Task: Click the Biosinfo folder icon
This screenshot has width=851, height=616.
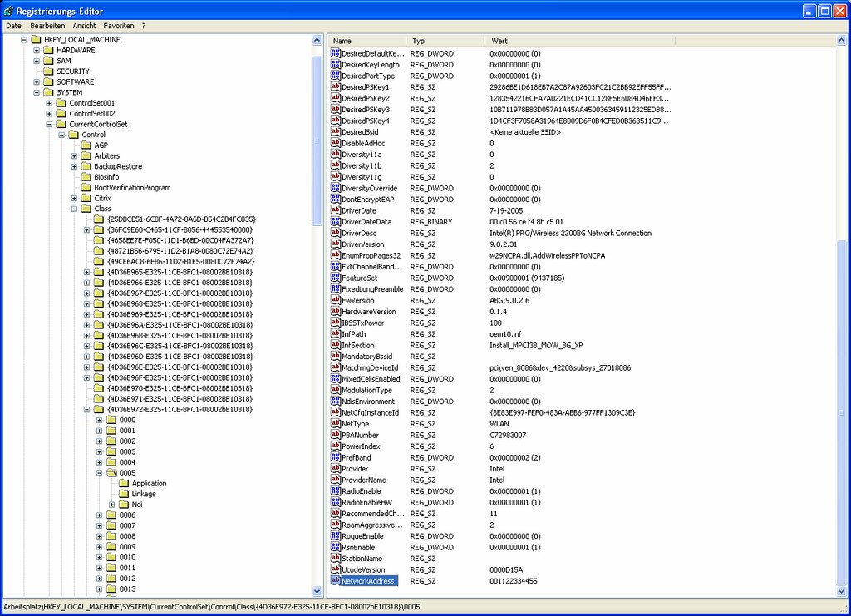Action: pyautogui.click(x=86, y=177)
